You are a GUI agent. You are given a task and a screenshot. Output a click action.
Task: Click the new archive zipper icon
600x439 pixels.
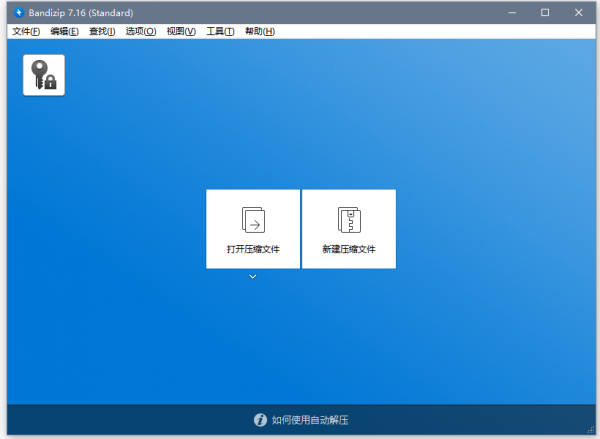[x=348, y=219]
